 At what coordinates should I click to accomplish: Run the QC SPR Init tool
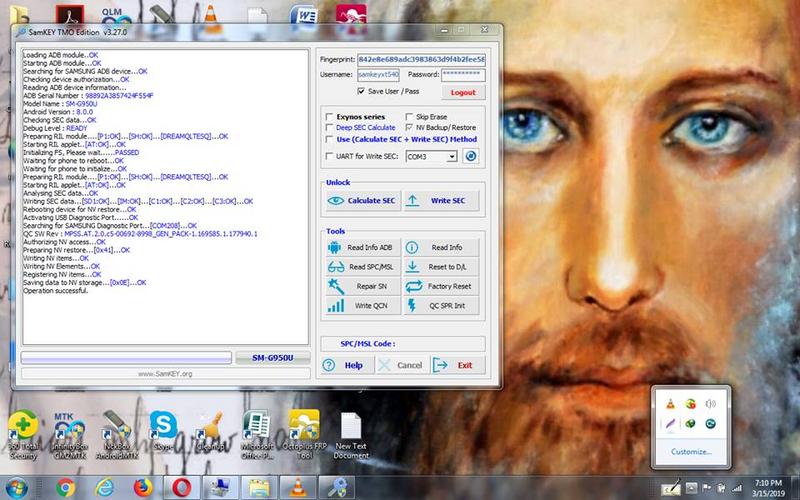[x=441, y=306]
